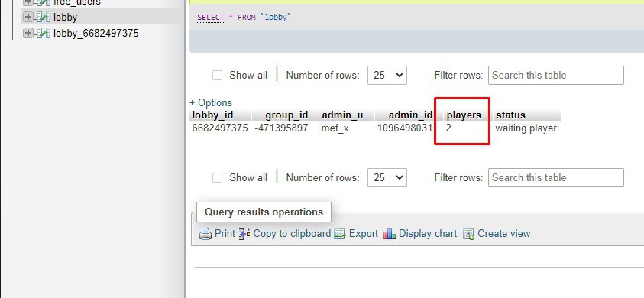Click the Create view icon
The height and width of the screenshot is (298, 644).
point(468,234)
